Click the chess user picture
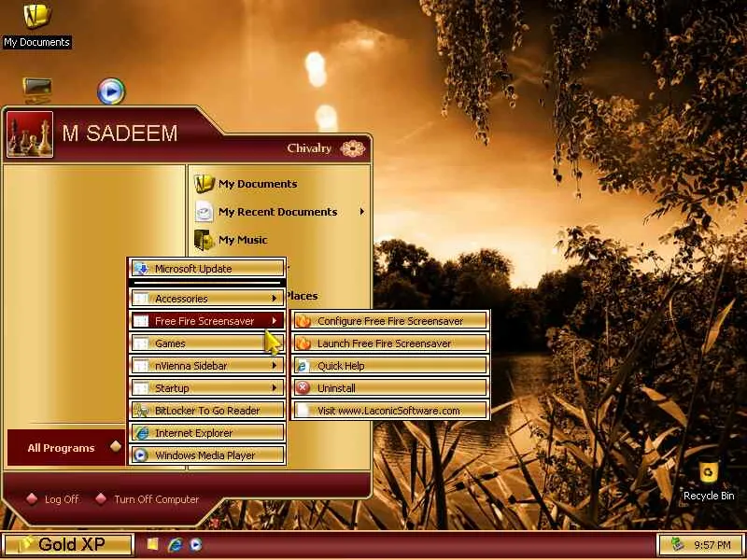Image resolution: width=747 pixels, height=560 pixels. pos(30,134)
